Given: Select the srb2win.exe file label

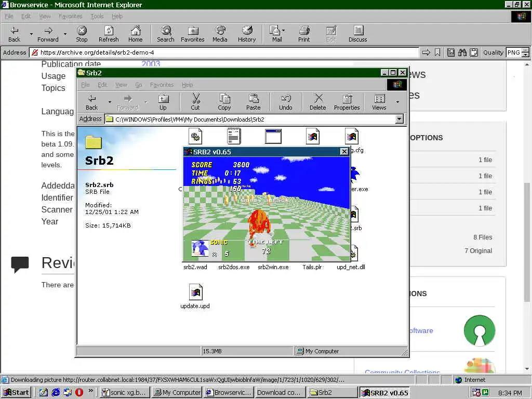Looking at the screenshot, I should [x=273, y=267].
